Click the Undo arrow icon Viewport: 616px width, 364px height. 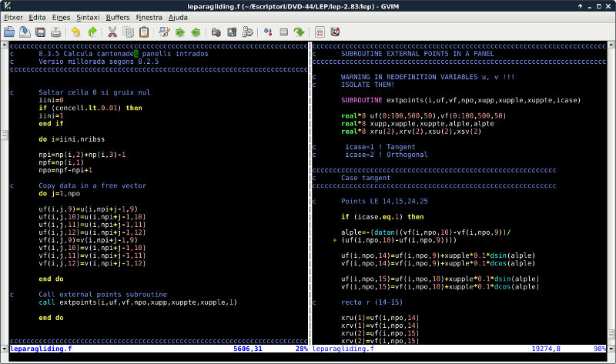[75, 32]
